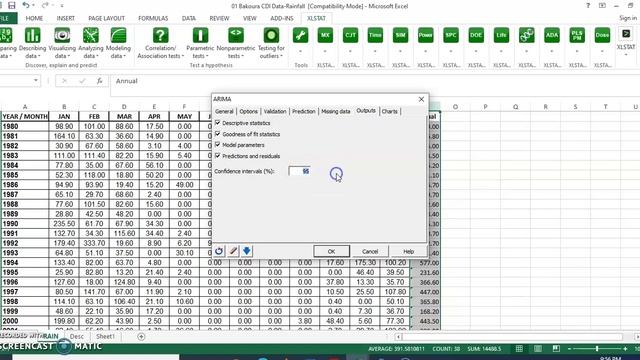Click the Undo icon in title bar
640x360 pixels.
(26, 6)
